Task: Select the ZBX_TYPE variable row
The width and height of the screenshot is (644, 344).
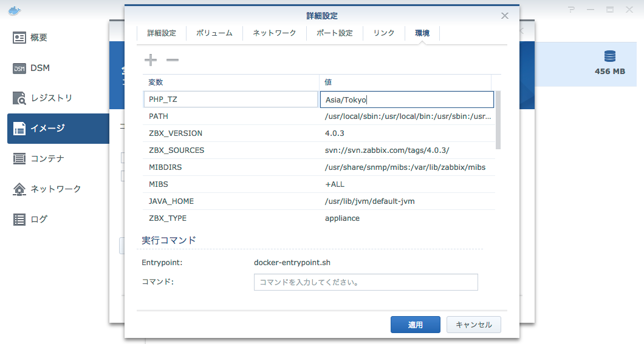Action: 319,218
